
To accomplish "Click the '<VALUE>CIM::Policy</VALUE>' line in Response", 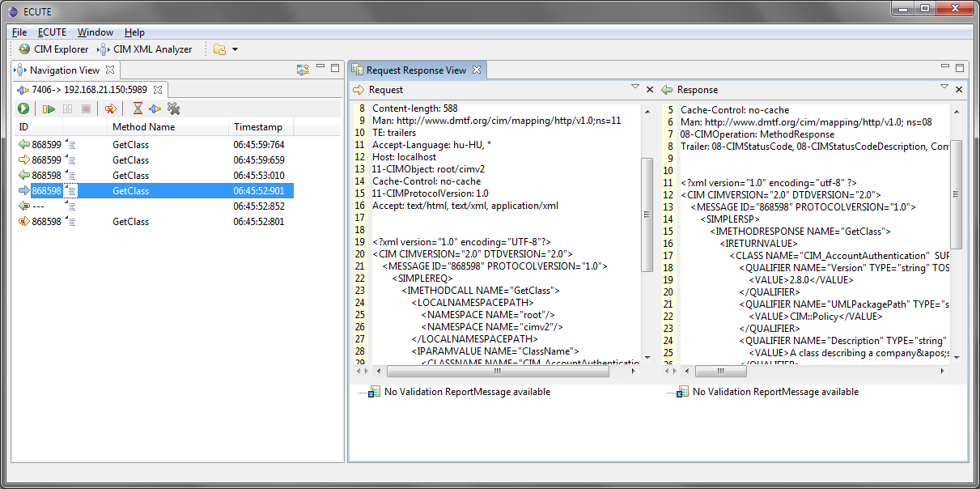I will pyautogui.click(x=815, y=317).
